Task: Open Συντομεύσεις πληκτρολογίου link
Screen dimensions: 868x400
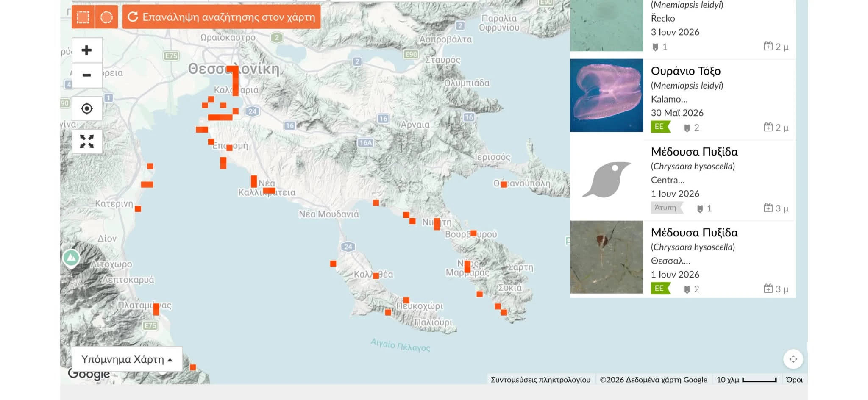Action: point(540,380)
